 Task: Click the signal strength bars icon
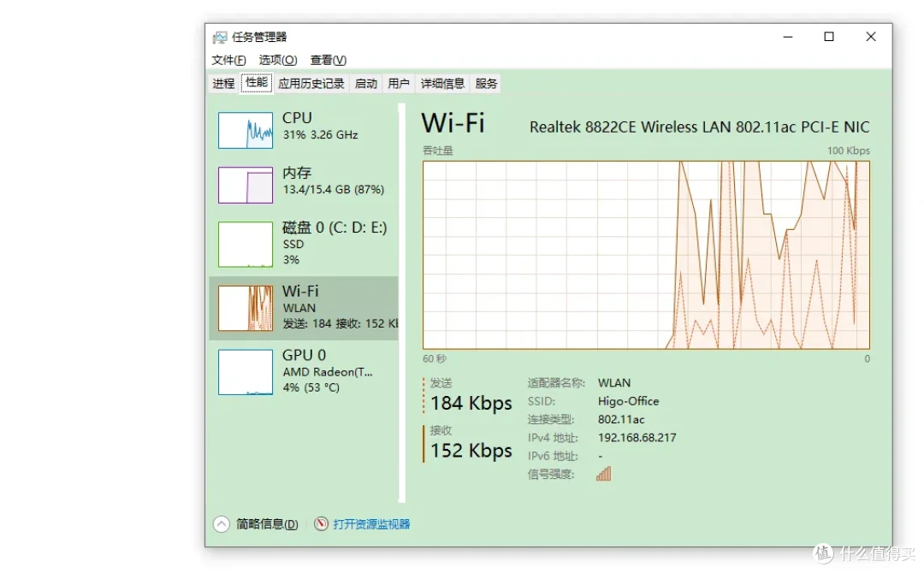[603, 474]
